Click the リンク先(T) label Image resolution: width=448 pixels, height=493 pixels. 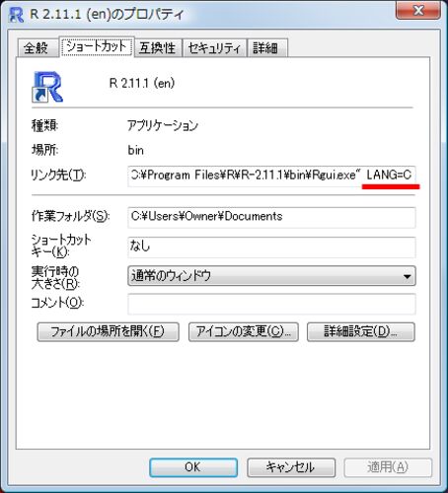[x=58, y=176]
